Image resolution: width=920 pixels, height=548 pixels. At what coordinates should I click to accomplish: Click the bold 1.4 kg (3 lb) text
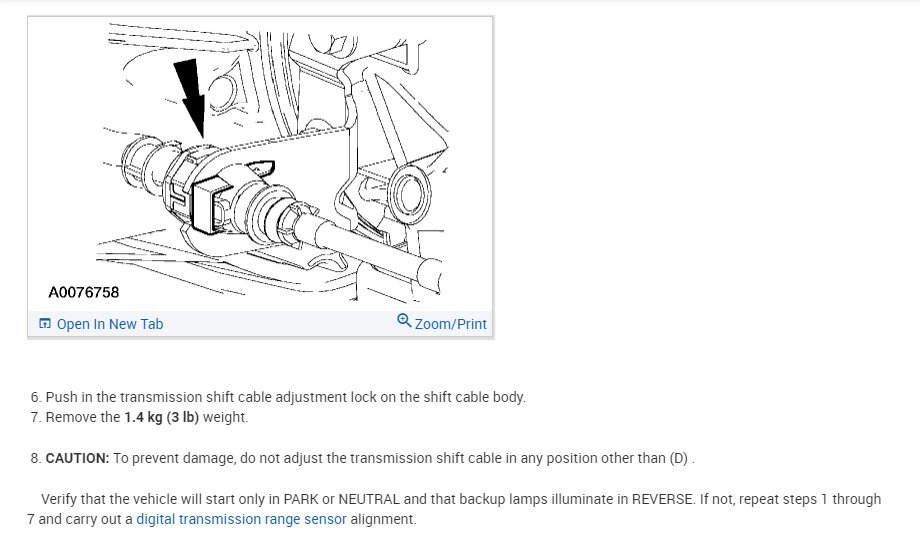click(161, 417)
